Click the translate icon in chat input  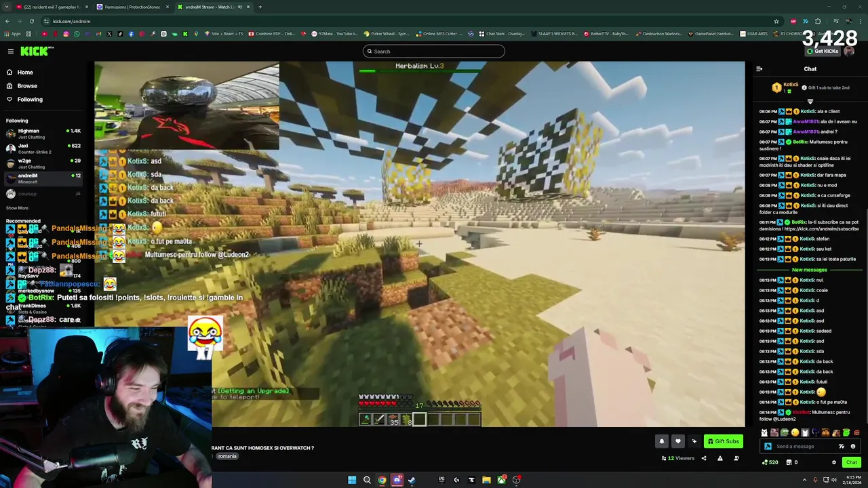point(842,447)
